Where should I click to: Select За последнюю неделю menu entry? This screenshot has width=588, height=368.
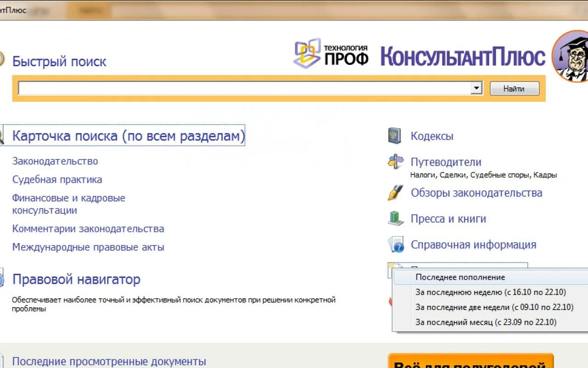pos(491,292)
